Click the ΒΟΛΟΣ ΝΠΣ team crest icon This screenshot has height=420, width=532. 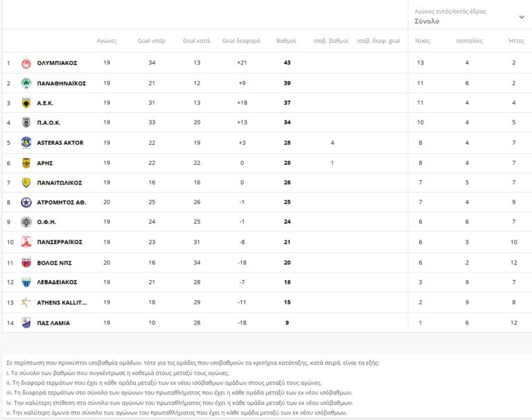pyautogui.click(x=26, y=263)
